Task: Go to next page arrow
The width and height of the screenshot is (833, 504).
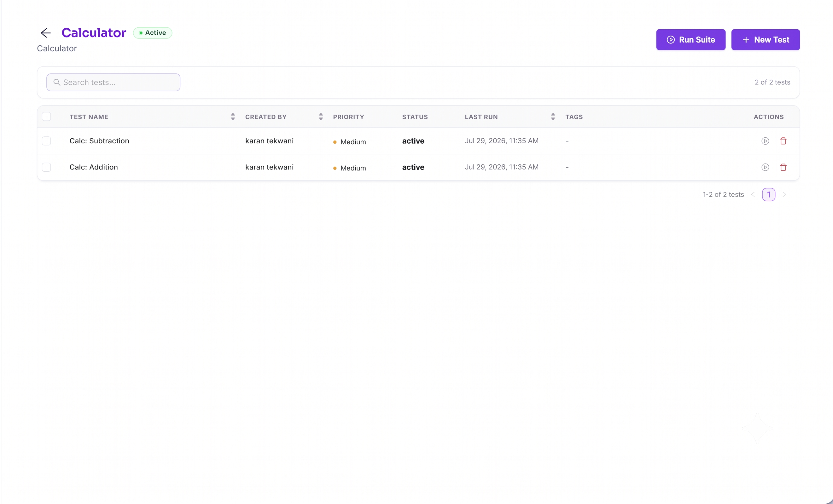Action: [784, 195]
